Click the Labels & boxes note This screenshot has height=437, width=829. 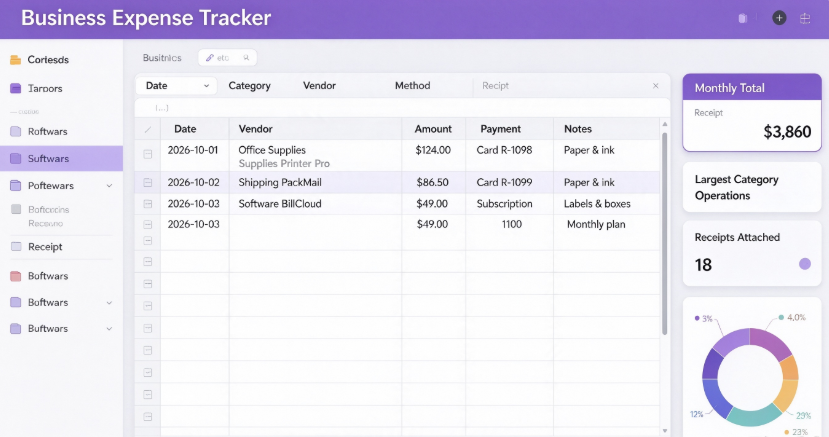597,203
